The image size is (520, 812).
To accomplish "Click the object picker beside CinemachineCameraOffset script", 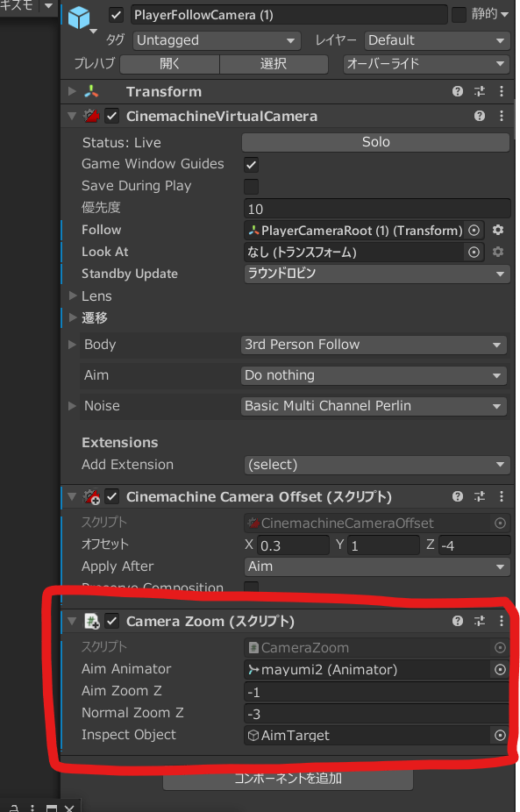I will click(500, 524).
